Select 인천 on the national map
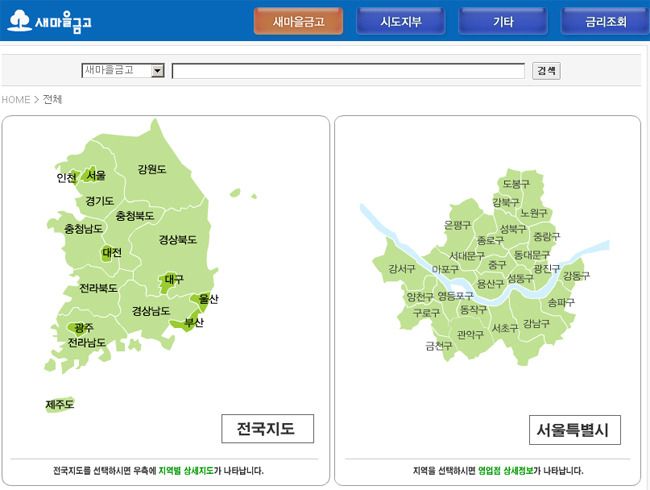 coord(66,178)
